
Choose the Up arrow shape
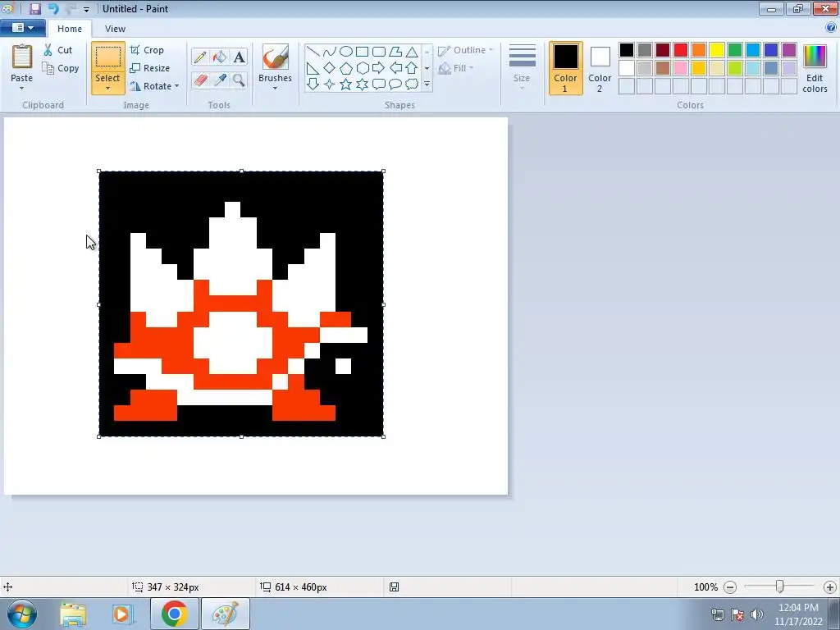[412, 68]
